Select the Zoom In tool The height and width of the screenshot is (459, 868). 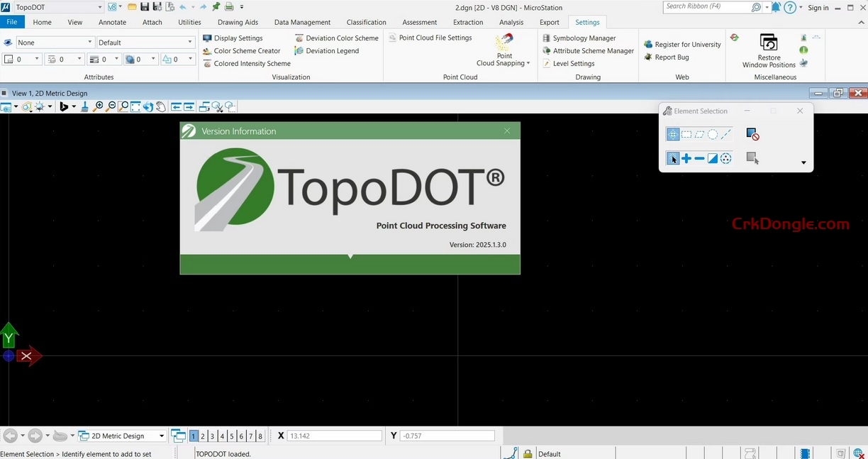(x=97, y=106)
